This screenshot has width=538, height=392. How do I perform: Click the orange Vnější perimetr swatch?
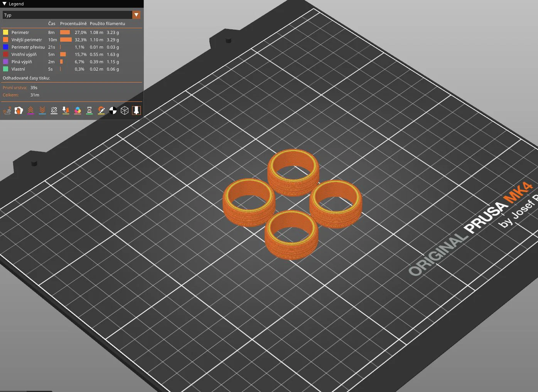tap(5, 40)
